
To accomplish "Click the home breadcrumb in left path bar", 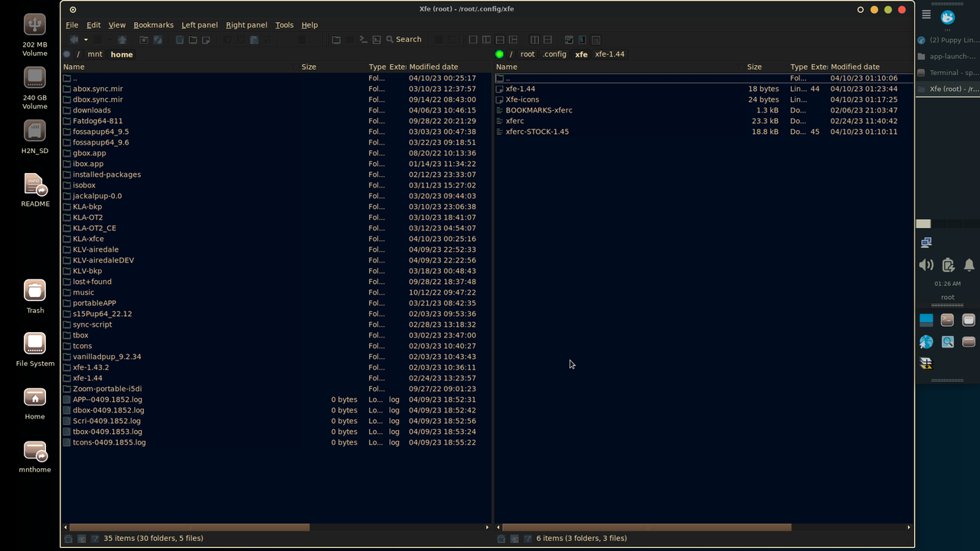I will (x=121, y=54).
